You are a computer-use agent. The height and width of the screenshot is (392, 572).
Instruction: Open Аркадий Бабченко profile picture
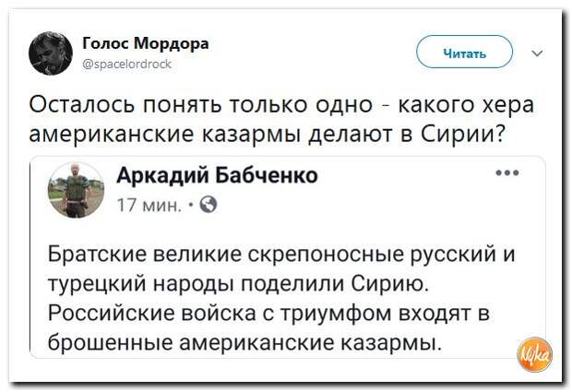[x=77, y=190]
